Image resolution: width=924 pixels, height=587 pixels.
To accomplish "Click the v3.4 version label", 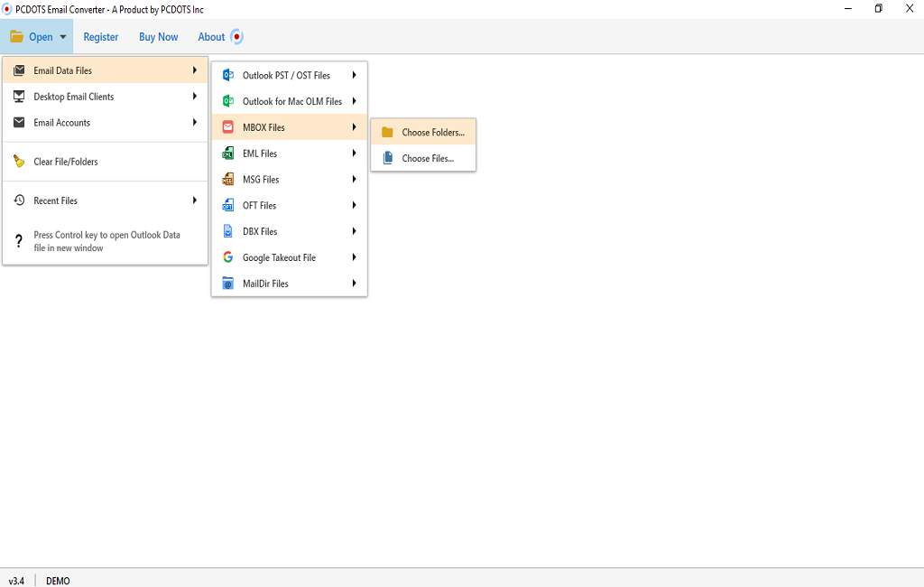I will (x=16, y=581).
